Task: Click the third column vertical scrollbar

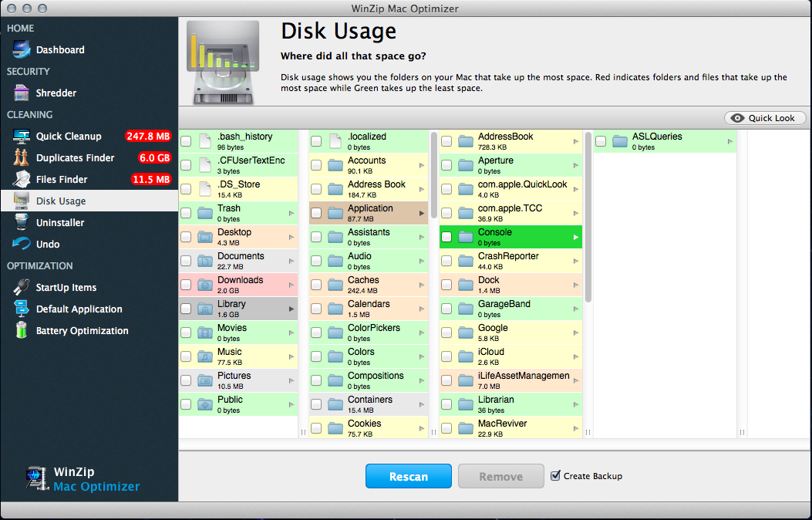Action: pyautogui.click(x=587, y=216)
